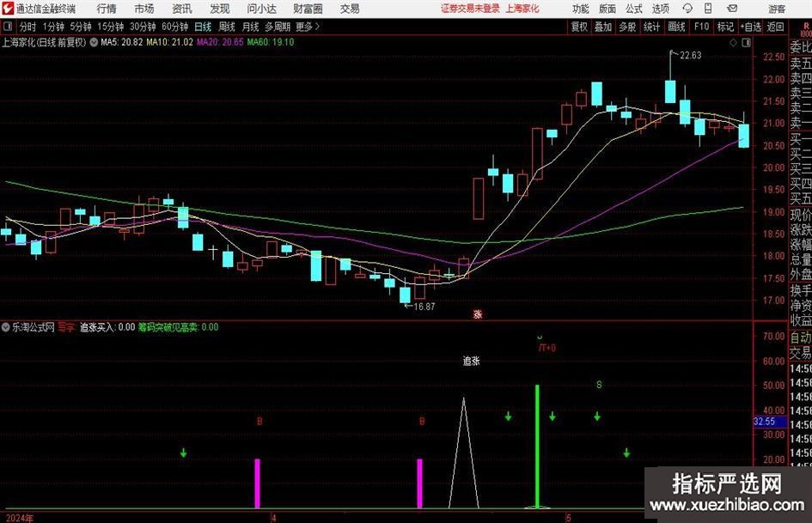Click the 追涨 white peak signal label
The image size is (812, 523).
[x=471, y=362]
